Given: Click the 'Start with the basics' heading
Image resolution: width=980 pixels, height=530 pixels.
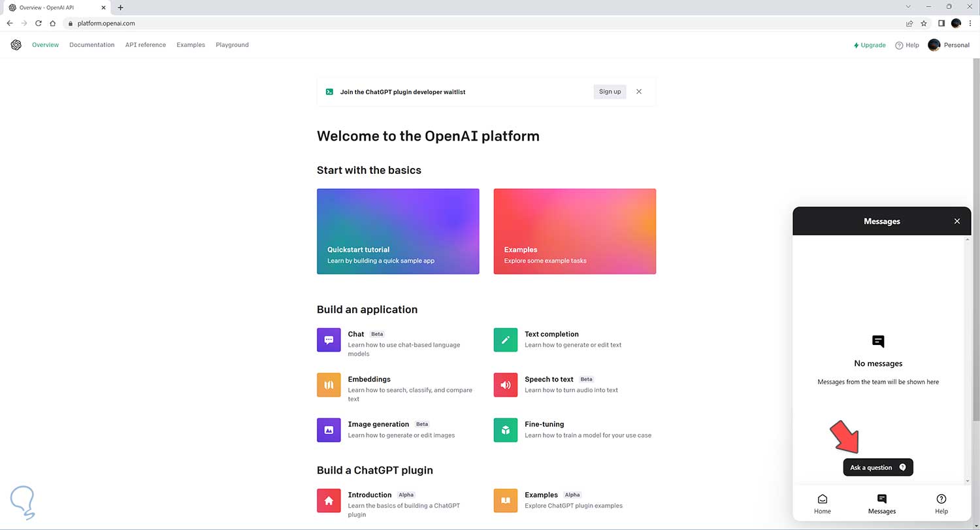Looking at the screenshot, I should click(369, 170).
